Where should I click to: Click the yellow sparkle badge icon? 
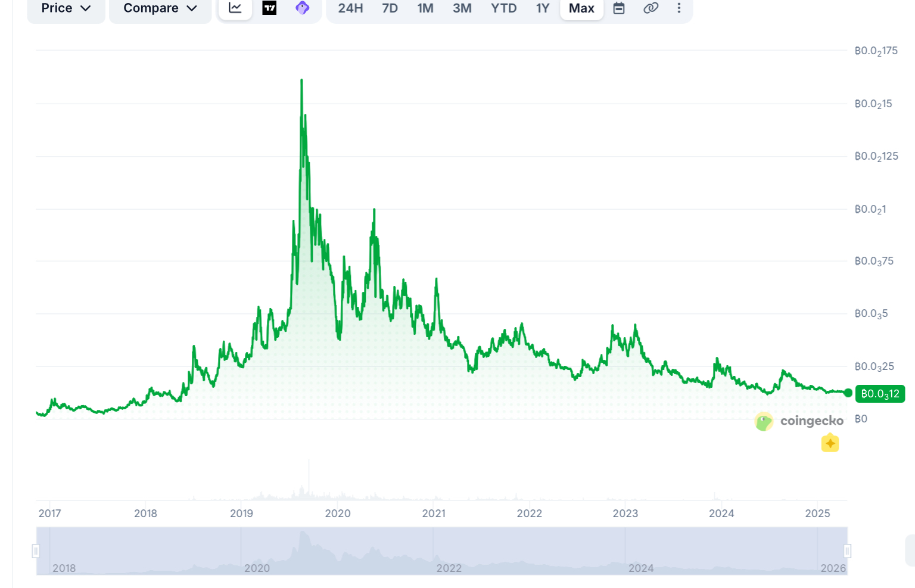pos(830,443)
